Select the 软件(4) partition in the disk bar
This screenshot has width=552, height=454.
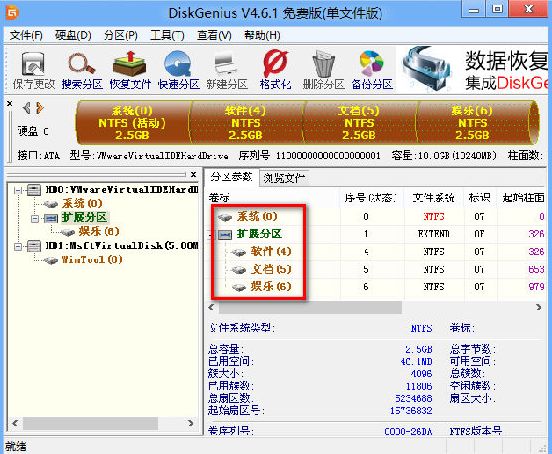[x=246, y=122]
